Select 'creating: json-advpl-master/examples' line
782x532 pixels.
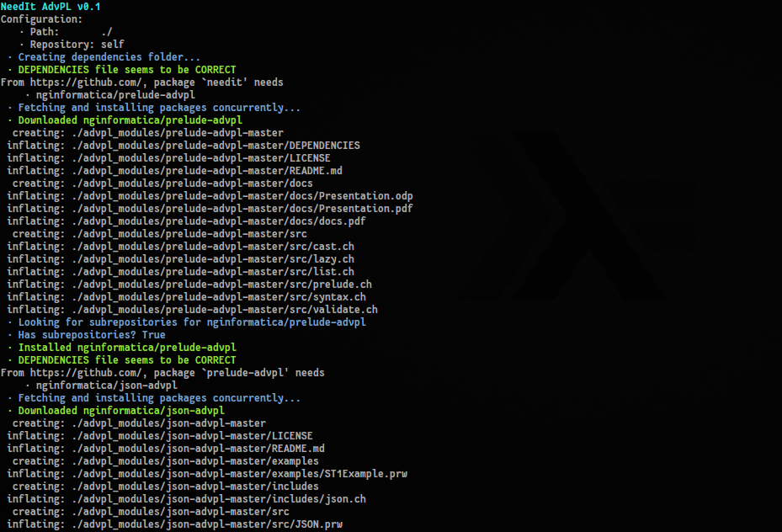(x=166, y=461)
